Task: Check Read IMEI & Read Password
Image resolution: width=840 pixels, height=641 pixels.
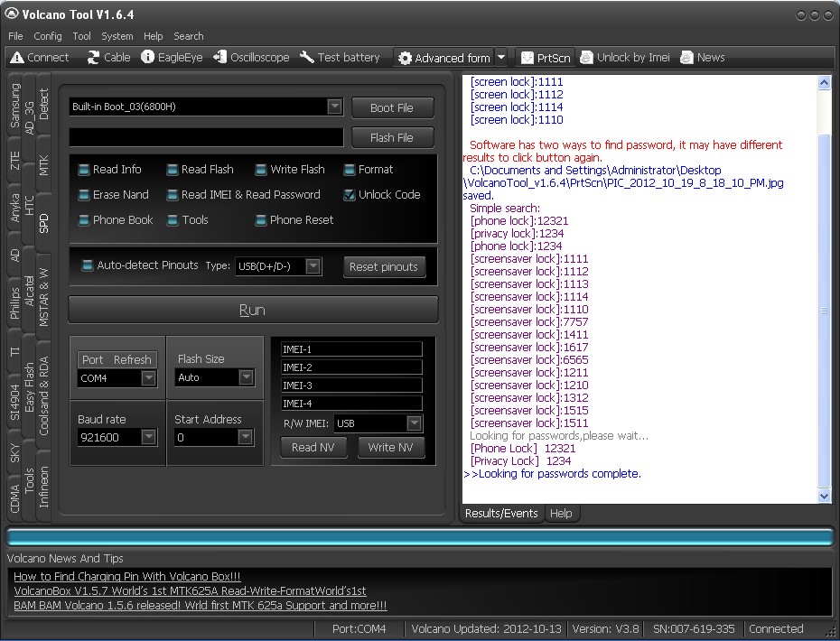Action: 172,195
